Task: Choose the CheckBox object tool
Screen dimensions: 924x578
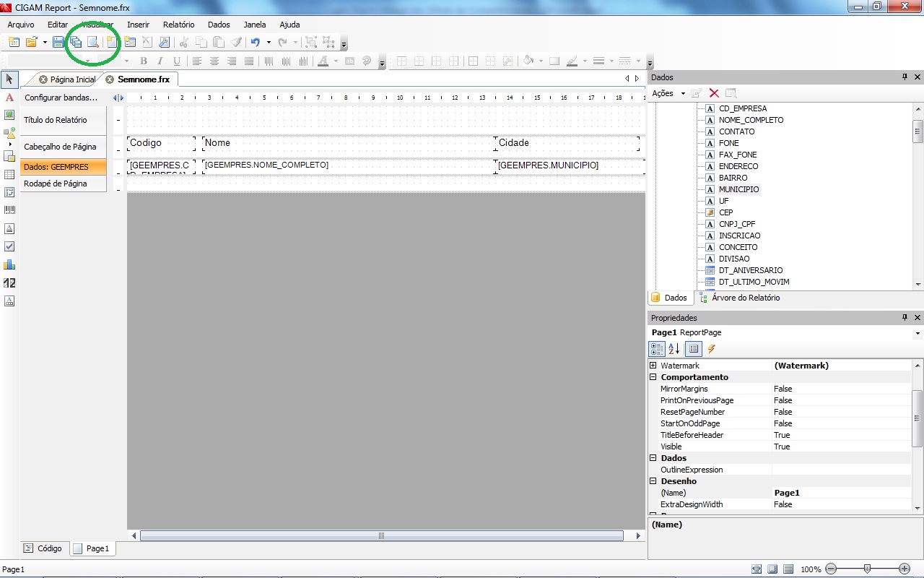Action: (9, 246)
